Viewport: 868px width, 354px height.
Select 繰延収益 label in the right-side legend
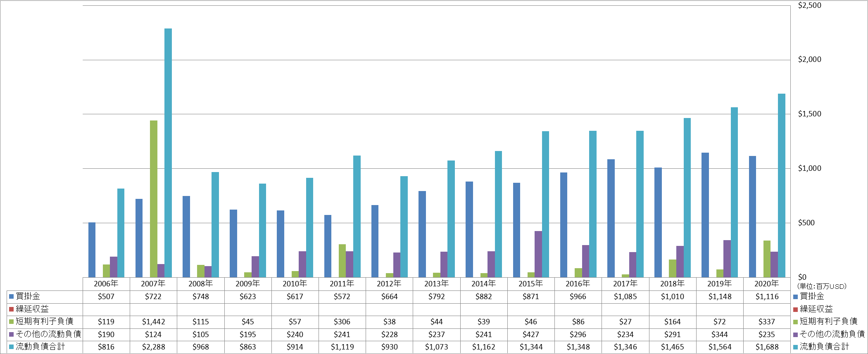[816, 309]
